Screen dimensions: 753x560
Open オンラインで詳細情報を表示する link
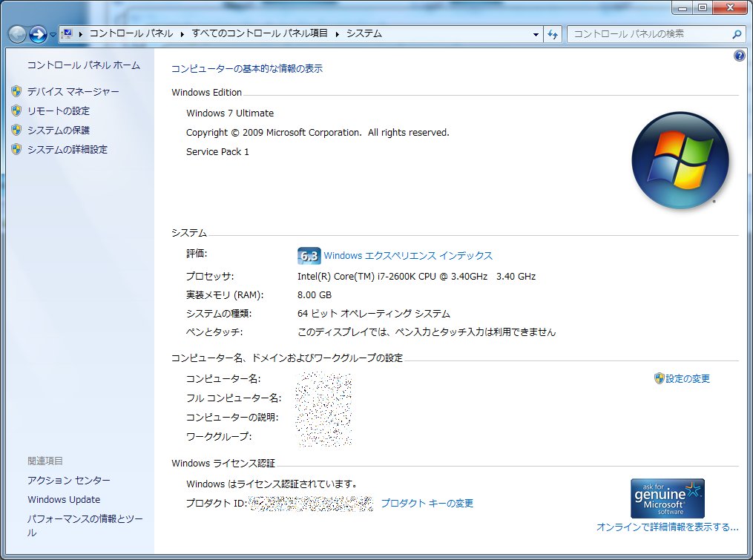(x=667, y=527)
